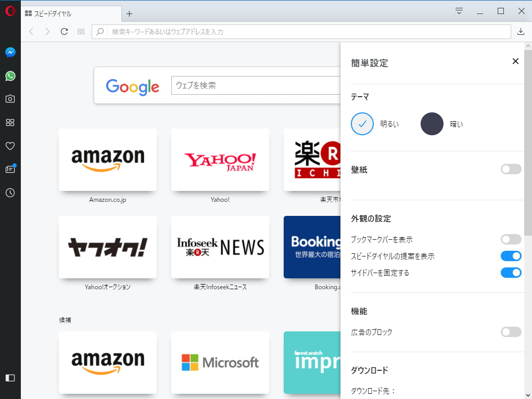Close the 簡単設定 panel
Image resolution: width=532 pixels, height=399 pixels.
coord(515,61)
